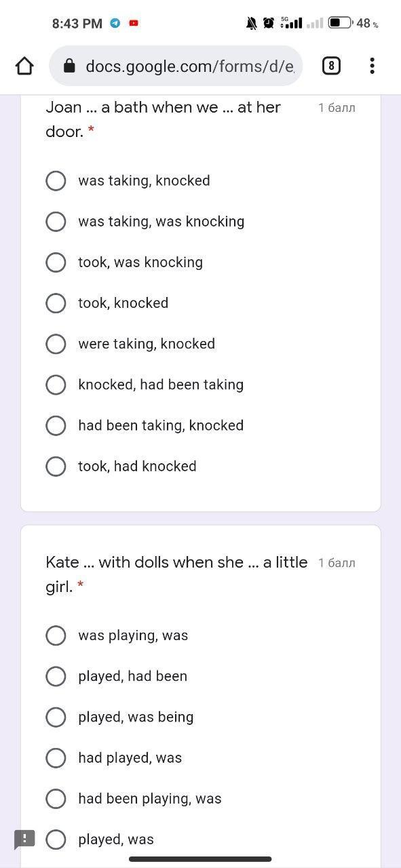Tap the YouTube notification icon in status bar
The image size is (401, 868).
pos(134,23)
